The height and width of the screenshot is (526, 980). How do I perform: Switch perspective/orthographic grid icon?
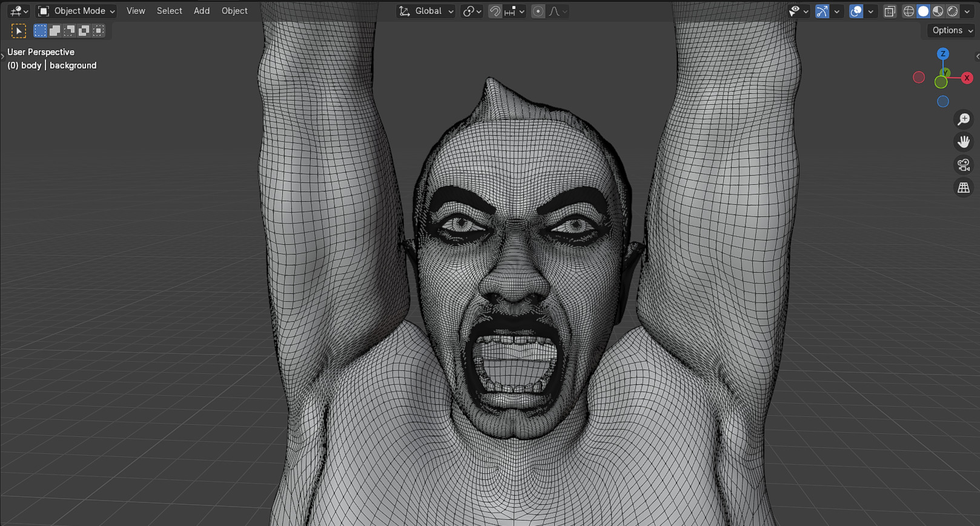click(964, 188)
